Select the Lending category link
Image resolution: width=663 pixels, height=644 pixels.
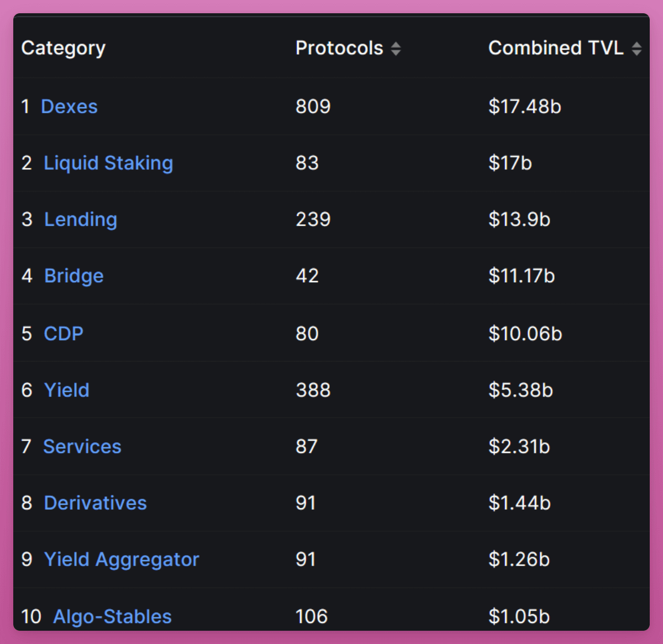click(x=81, y=219)
